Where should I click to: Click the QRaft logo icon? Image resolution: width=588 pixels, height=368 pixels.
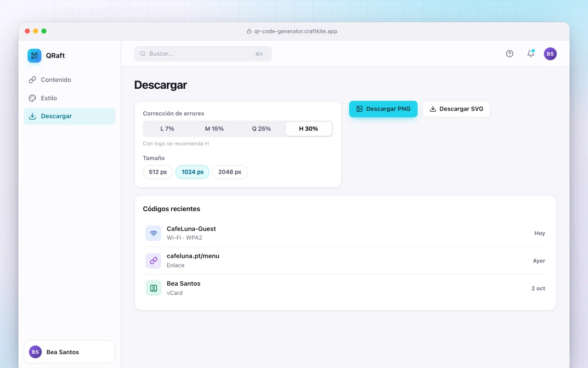[x=34, y=56]
